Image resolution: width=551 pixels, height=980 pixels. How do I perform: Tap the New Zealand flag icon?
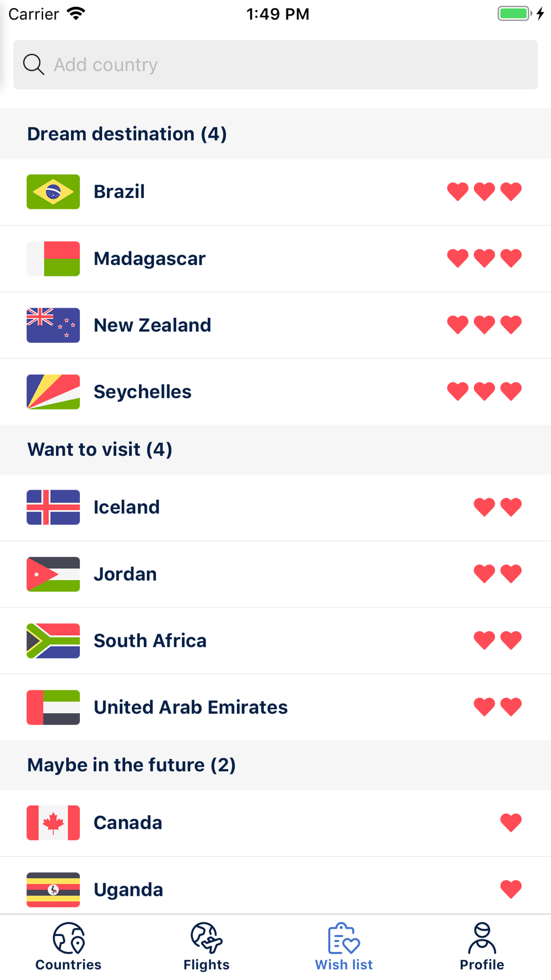click(53, 325)
